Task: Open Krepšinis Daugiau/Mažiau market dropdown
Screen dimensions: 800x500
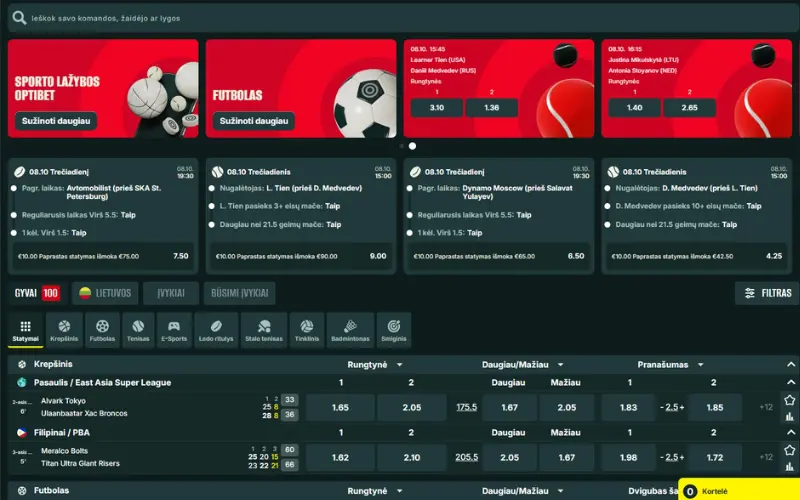Action: [x=522, y=365]
